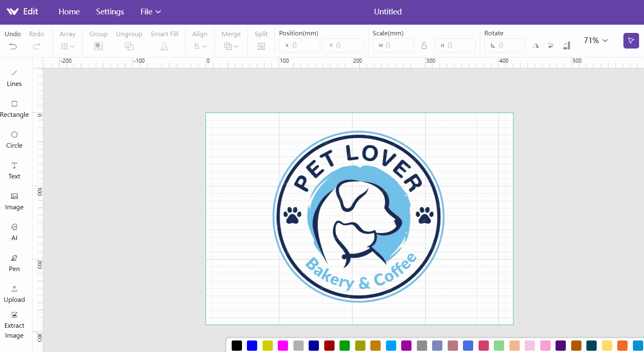Flip the logo vertically
Image resolution: width=644 pixels, height=352 pixels.
(551, 45)
